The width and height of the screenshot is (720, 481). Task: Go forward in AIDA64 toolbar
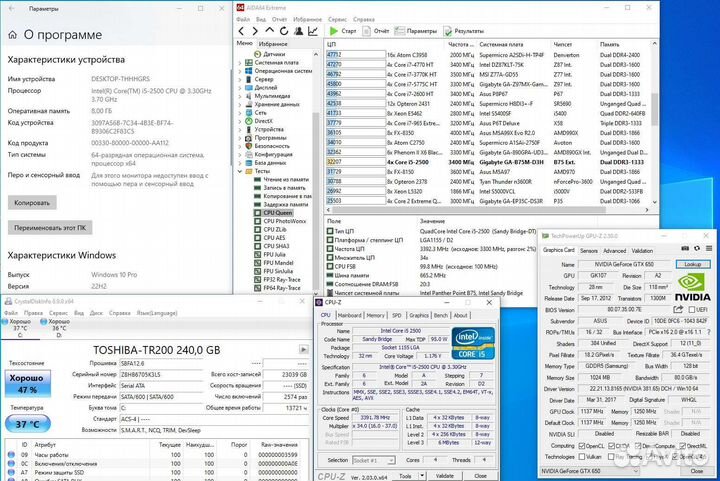(x=255, y=31)
